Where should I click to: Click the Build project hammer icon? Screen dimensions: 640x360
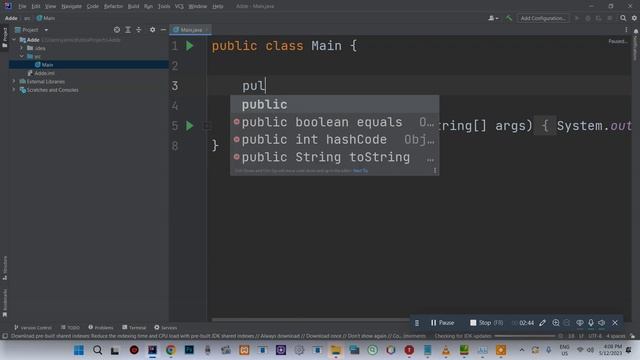509,18
